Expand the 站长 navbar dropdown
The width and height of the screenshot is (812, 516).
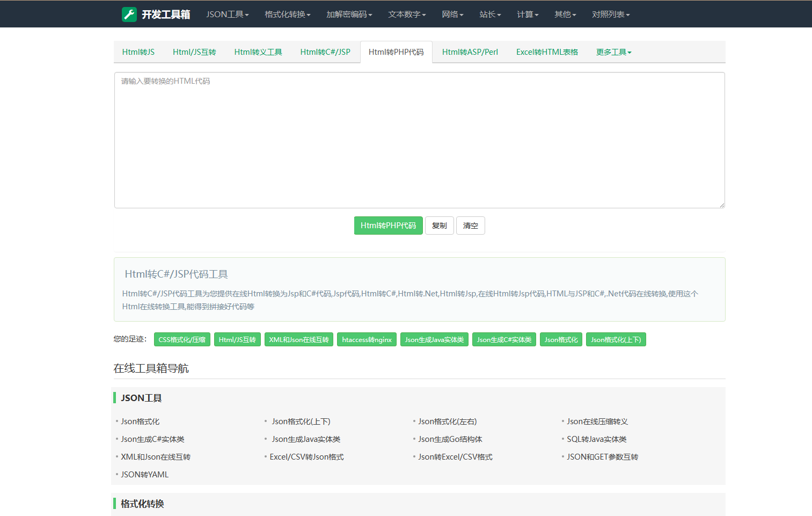[x=490, y=14]
